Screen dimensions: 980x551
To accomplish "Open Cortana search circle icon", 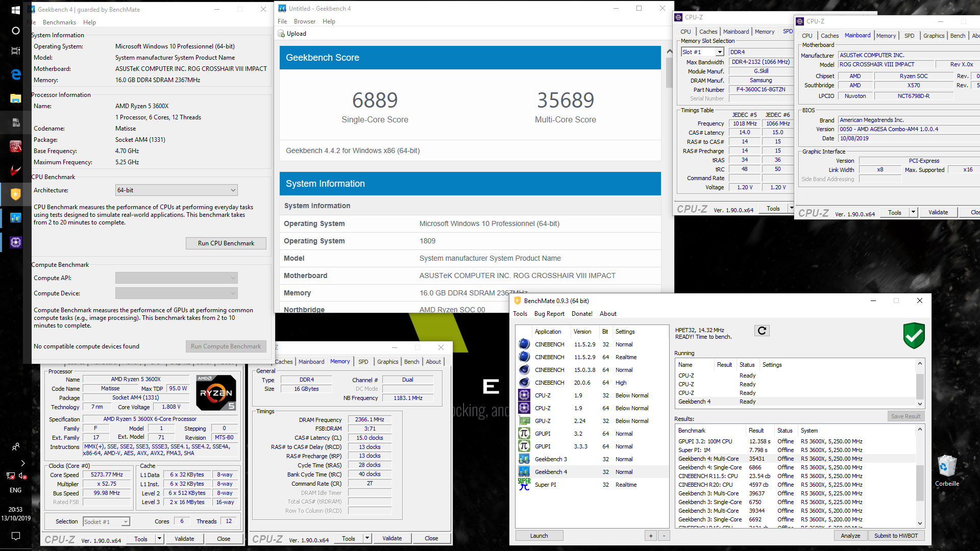I will pos(15,31).
